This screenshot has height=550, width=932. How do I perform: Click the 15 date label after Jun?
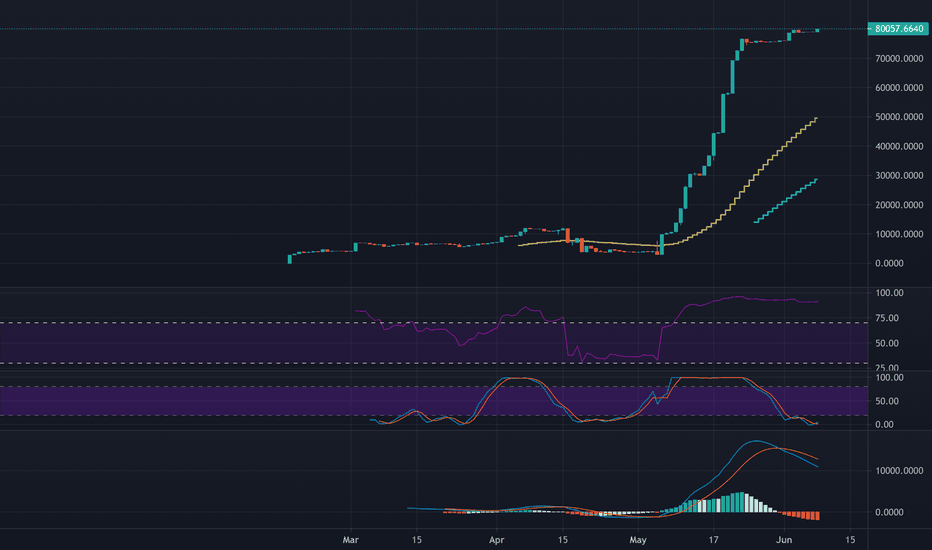pyautogui.click(x=851, y=540)
